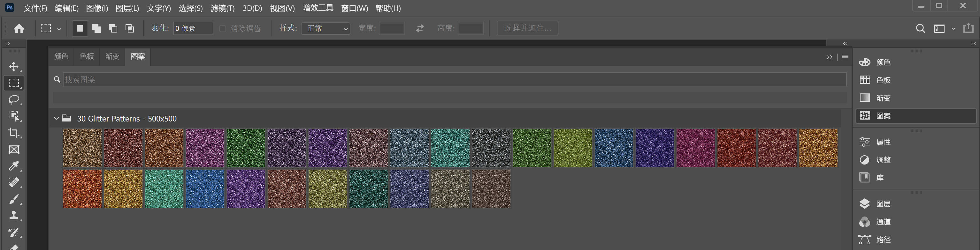Collapse the 30 Glitter Patterns folder
Viewport: 980px width, 250px height.
pos(56,119)
